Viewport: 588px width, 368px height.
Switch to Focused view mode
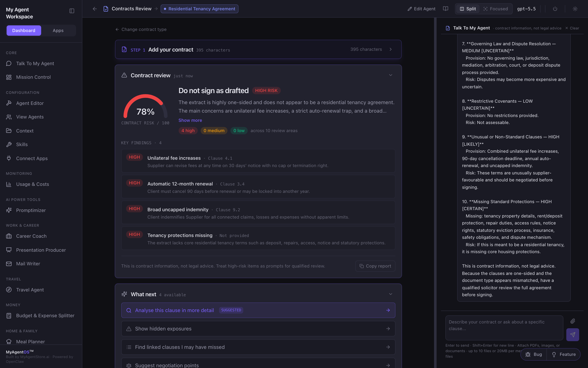(x=496, y=9)
